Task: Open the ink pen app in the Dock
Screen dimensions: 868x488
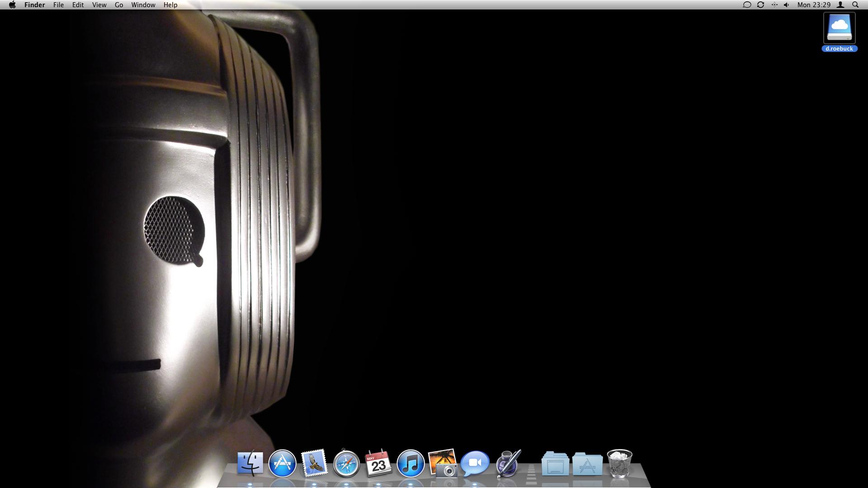Action: point(508,463)
